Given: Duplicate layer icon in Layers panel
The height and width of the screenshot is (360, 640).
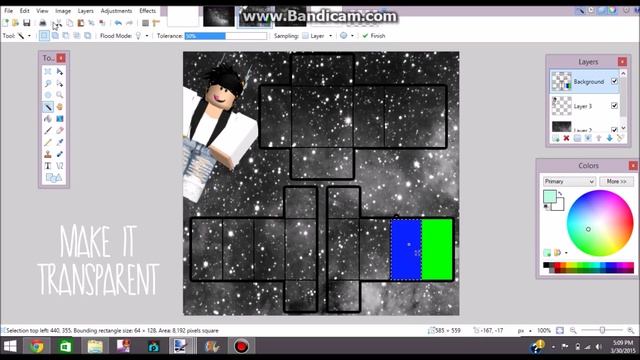Looking at the screenshot, I should point(577,138).
